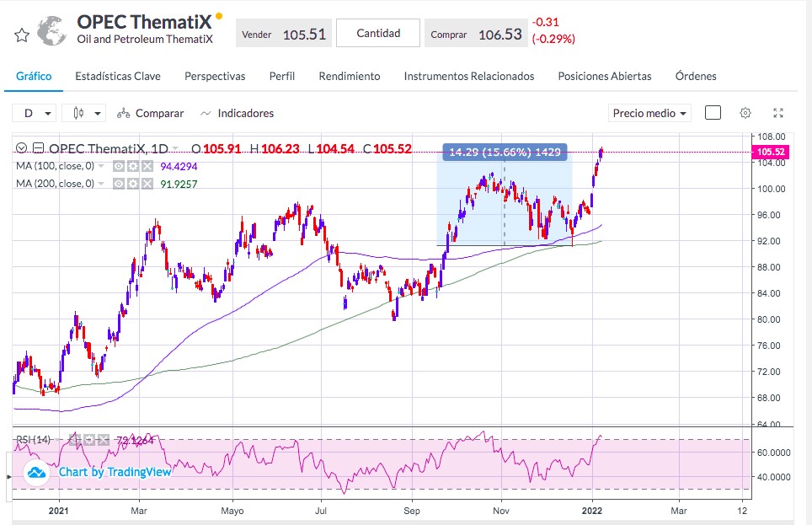Open RSI(14) indicator settings gear
This screenshot has height=525, width=812.
tap(89, 440)
